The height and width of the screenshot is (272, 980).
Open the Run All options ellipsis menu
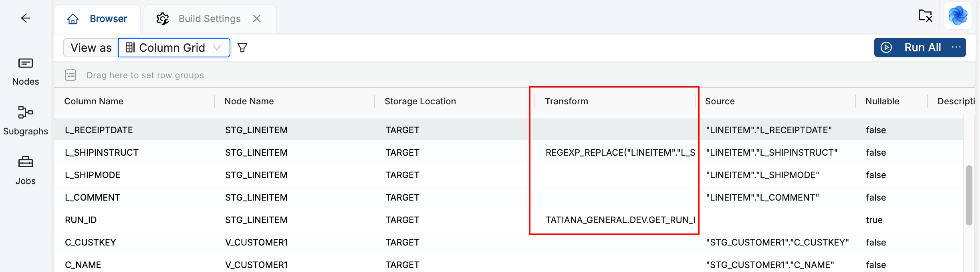[x=956, y=47]
